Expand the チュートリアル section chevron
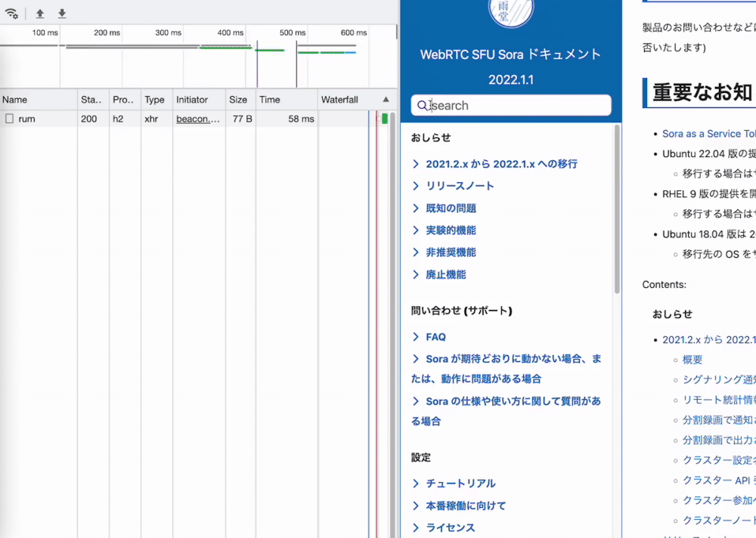The image size is (756, 538). [x=416, y=484]
